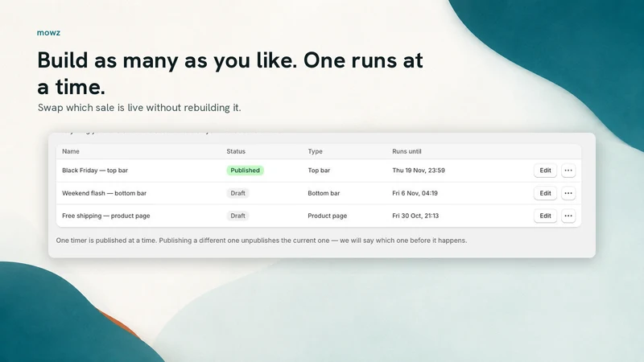Image resolution: width=644 pixels, height=362 pixels.
Task: Edit the Black Friday — top bar timer
Action: click(545, 171)
